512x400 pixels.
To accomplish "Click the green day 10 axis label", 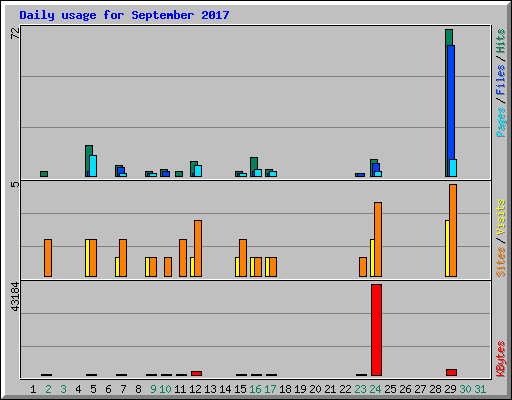I will (165, 389).
